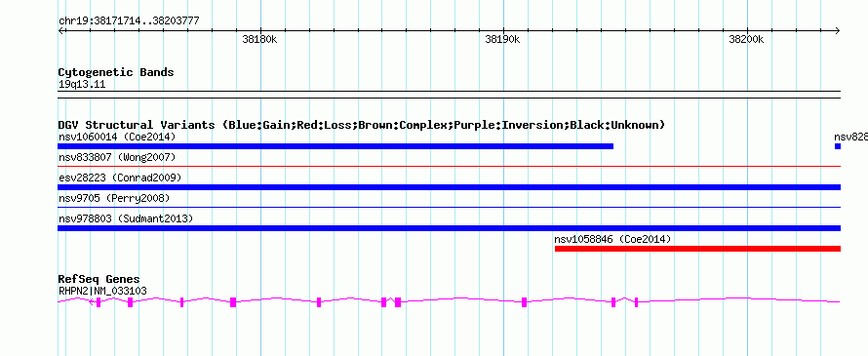Select the thin red loss line for nsv833807

[x=449, y=166]
